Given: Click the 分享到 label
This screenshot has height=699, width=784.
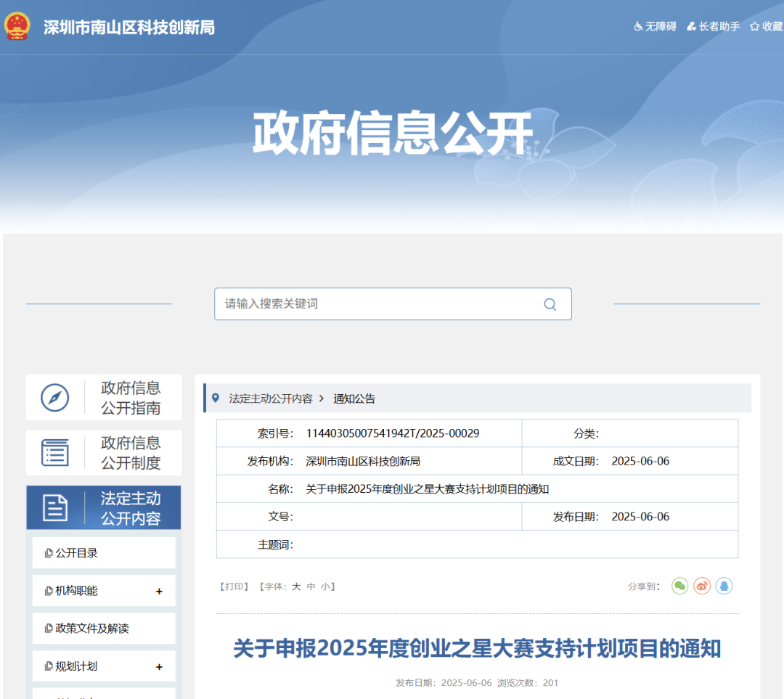Looking at the screenshot, I should [644, 586].
